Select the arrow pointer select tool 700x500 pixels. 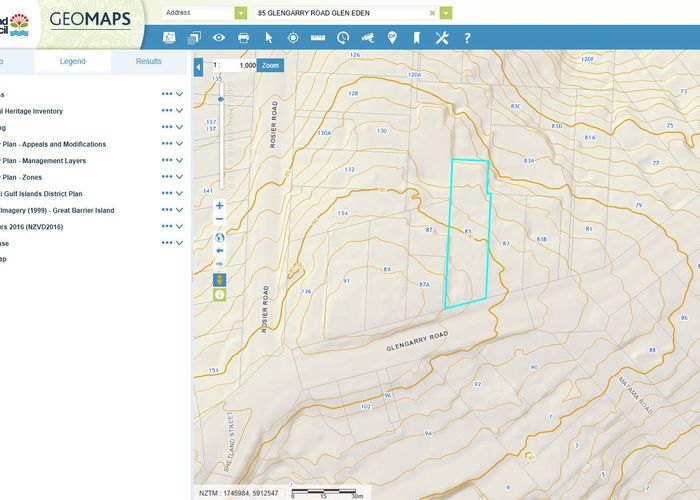pyautogui.click(x=268, y=38)
